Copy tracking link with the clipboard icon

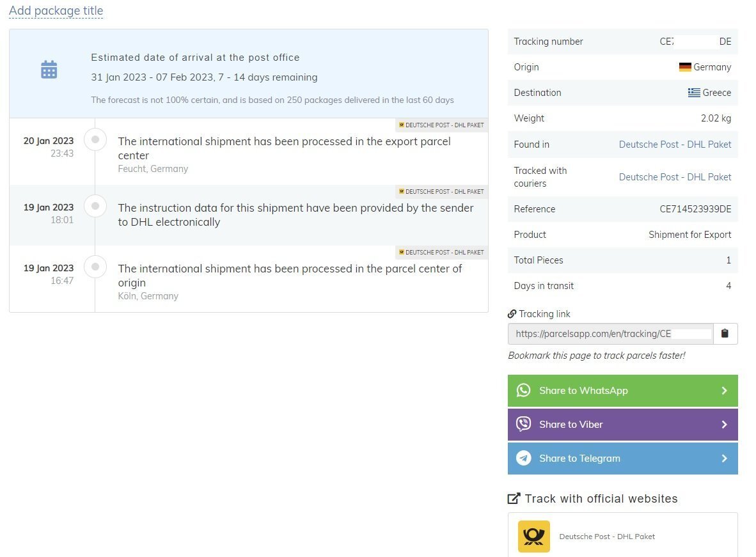[x=725, y=334]
